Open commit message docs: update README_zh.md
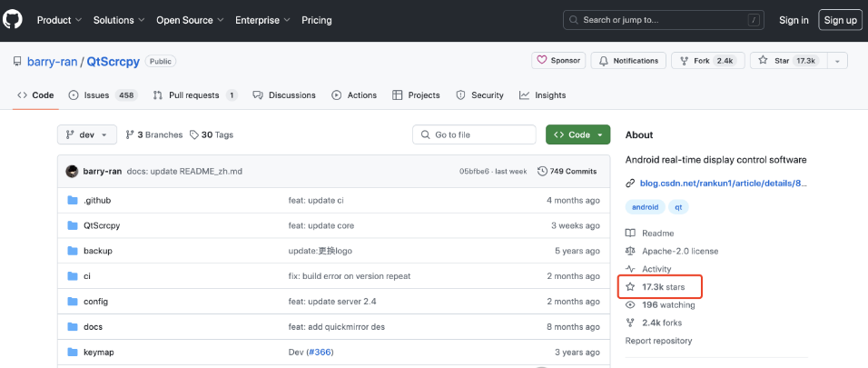This screenshot has height=368, width=868. point(184,171)
